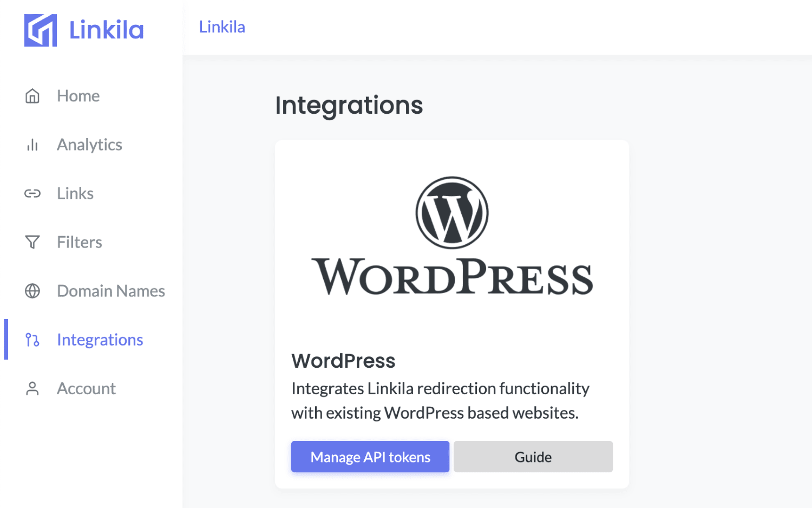Open the WordPress Guide button
This screenshot has width=812, height=508.
(x=533, y=457)
